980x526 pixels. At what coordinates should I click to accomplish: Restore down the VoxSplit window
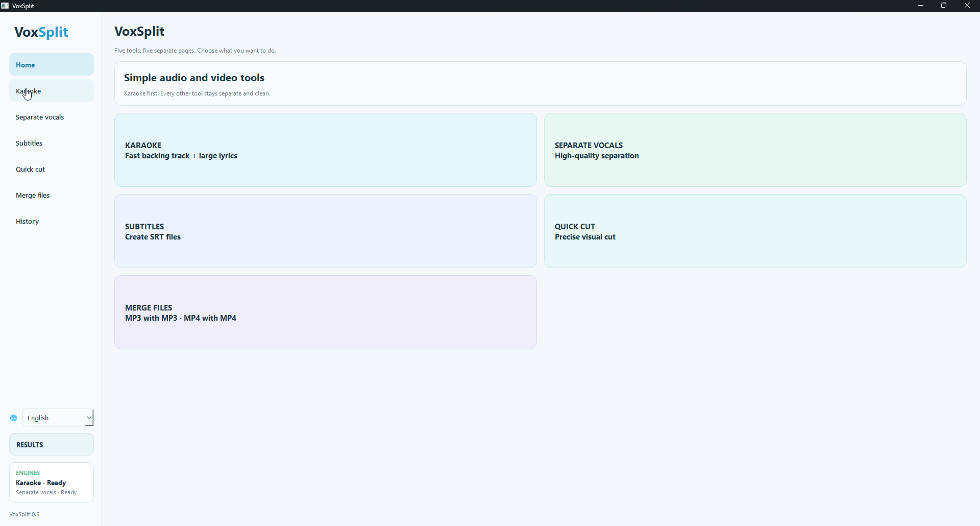[944, 6]
